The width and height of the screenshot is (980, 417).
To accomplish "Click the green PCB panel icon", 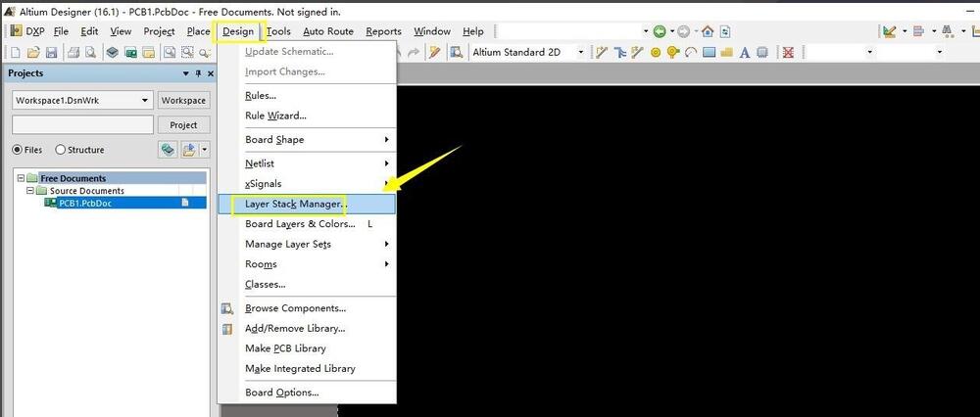I will 130,53.
